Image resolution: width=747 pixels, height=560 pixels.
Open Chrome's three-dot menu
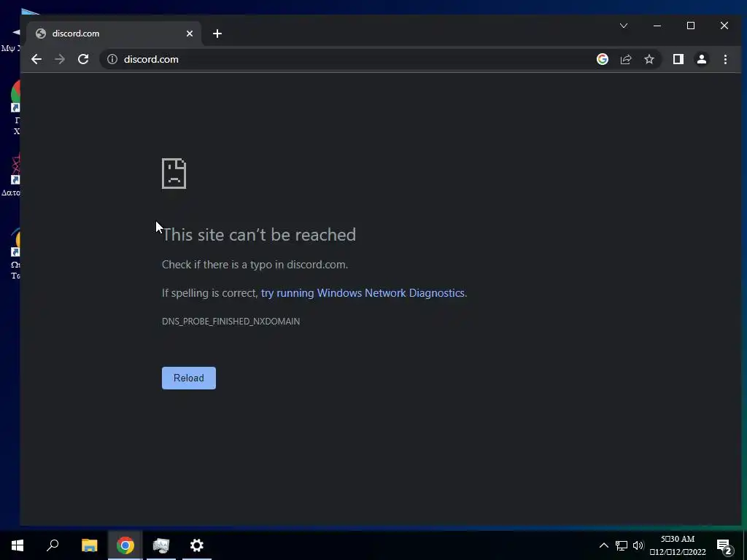[725, 59]
